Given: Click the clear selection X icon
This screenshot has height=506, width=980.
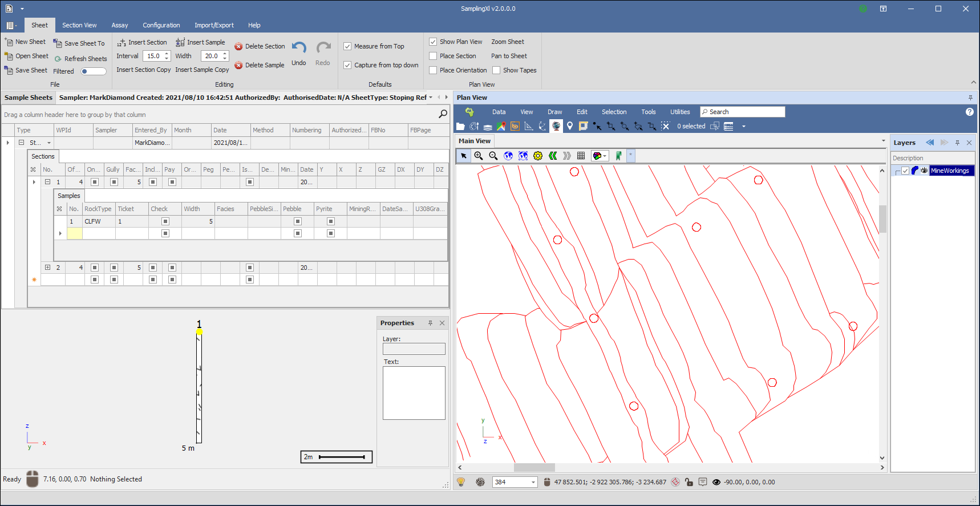Looking at the screenshot, I should (x=665, y=126).
